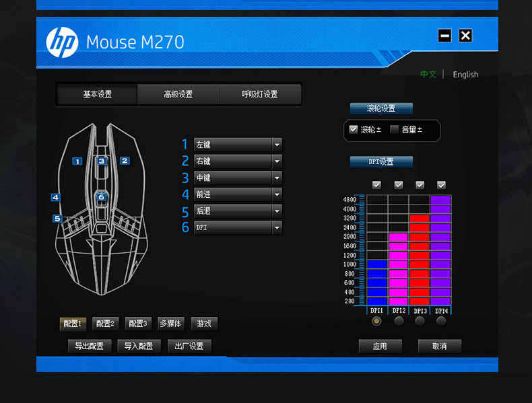Select profile 配置3
This screenshot has width=532, height=403.
pos(138,324)
